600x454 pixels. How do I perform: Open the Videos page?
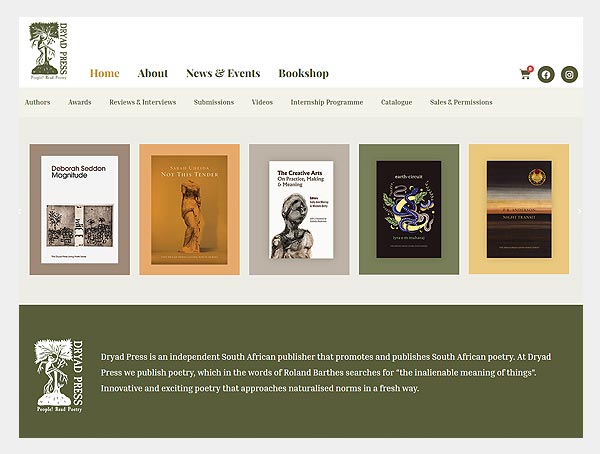[x=262, y=102]
